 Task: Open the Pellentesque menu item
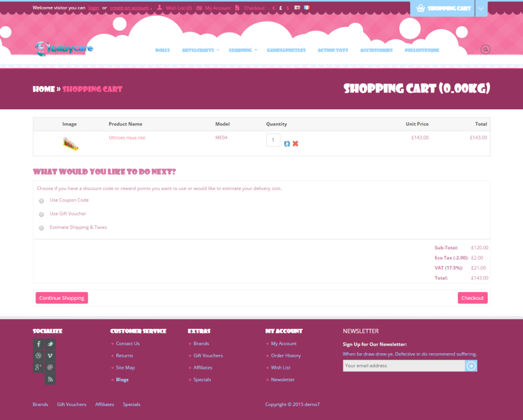pyautogui.click(x=422, y=50)
